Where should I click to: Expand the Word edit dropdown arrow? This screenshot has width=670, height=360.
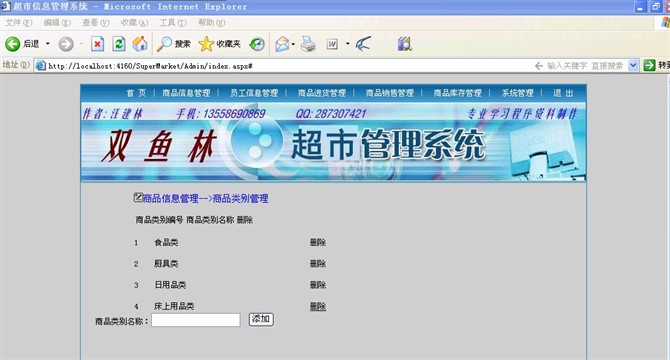pos(347,44)
